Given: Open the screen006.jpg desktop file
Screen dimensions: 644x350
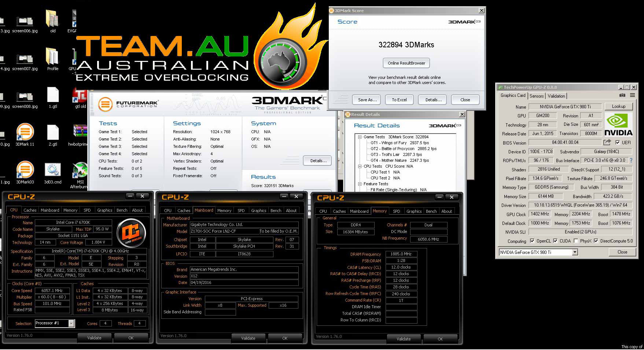Looking at the screenshot, I should pos(25,24).
